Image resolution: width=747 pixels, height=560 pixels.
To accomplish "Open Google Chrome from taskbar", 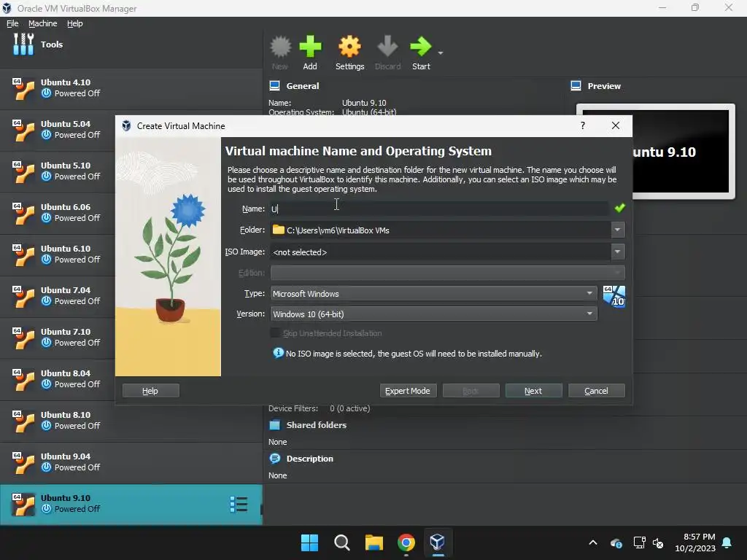I will (x=406, y=542).
